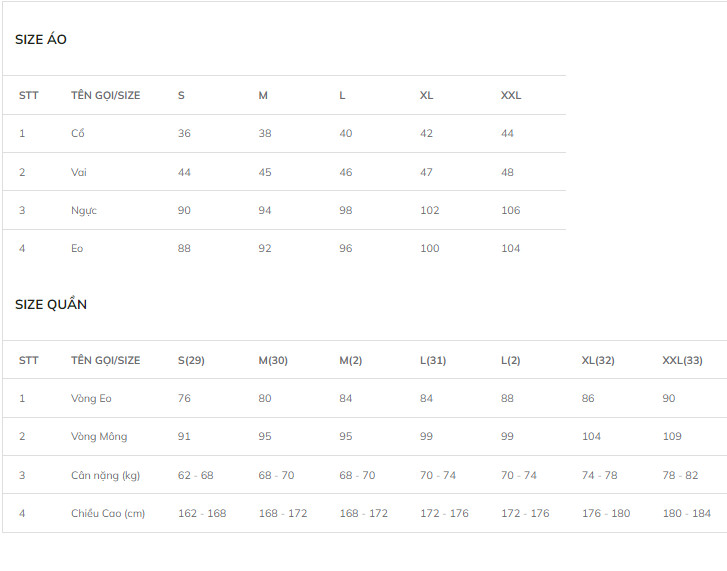Click the SIZE QUẦN heading
Viewport: 727px width, 571px height.
pyautogui.click(x=51, y=304)
